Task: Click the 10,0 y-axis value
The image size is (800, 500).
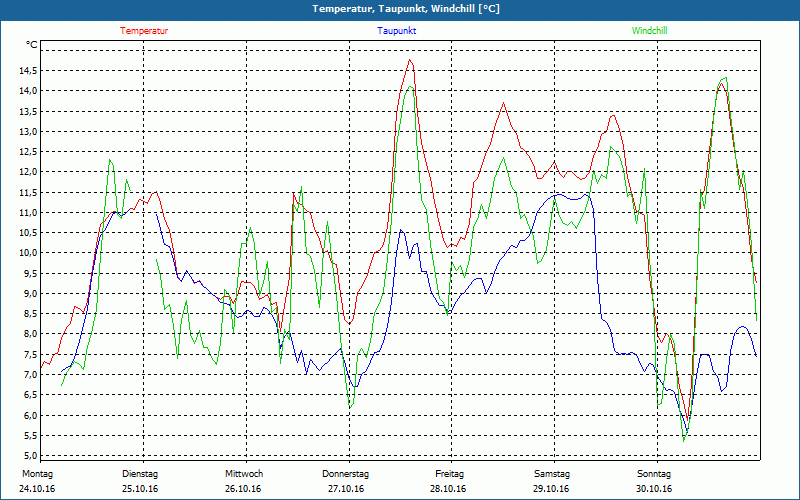Action: click(28, 253)
